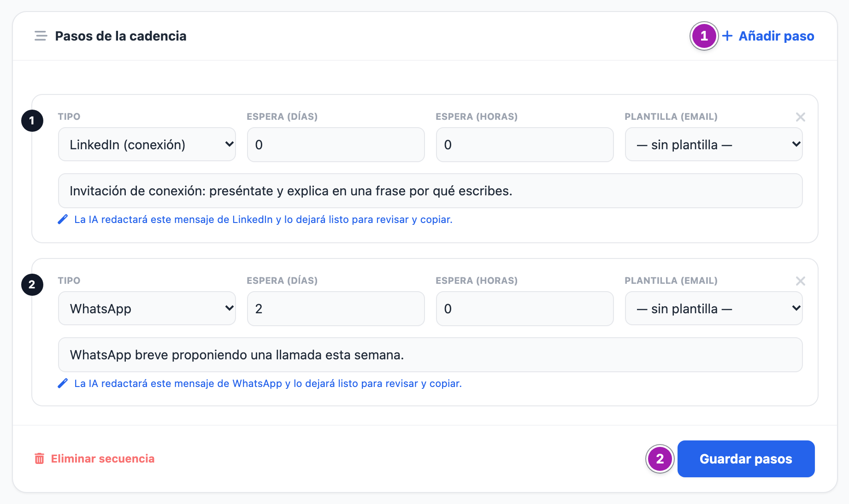This screenshot has width=849, height=504.
Task: Click step 2's ESPERA (HORAS) label
Action: click(477, 281)
